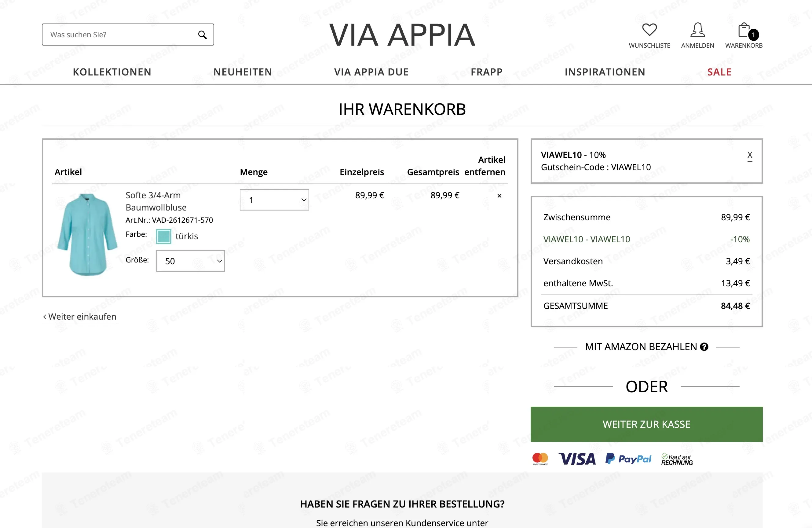Click the search magnifier icon
The width and height of the screenshot is (812, 528).
point(202,35)
